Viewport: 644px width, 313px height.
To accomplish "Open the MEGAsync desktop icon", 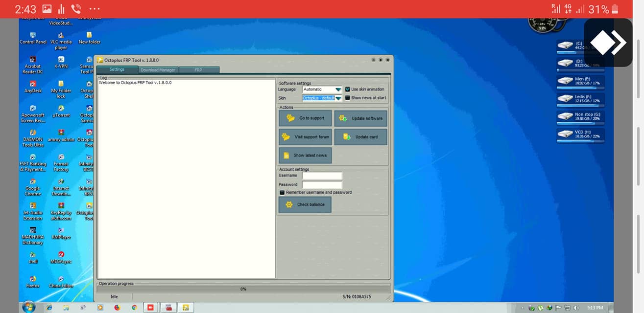I will pyautogui.click(x=61, y=258).
